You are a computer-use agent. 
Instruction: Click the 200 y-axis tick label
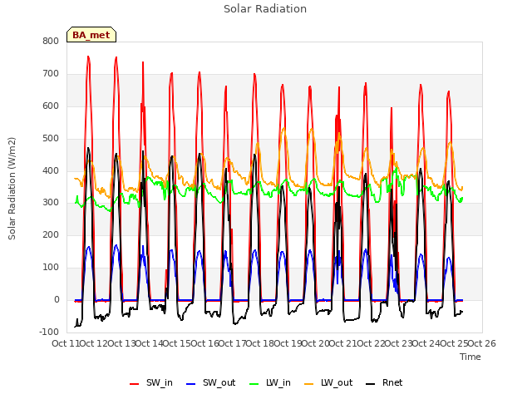(51, 234)
